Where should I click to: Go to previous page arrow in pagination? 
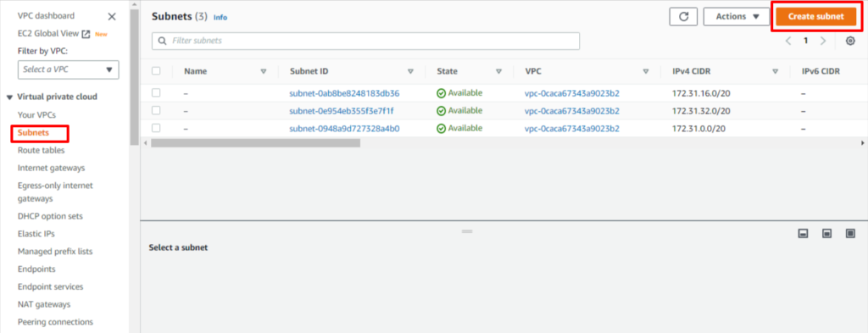[788, 41]
